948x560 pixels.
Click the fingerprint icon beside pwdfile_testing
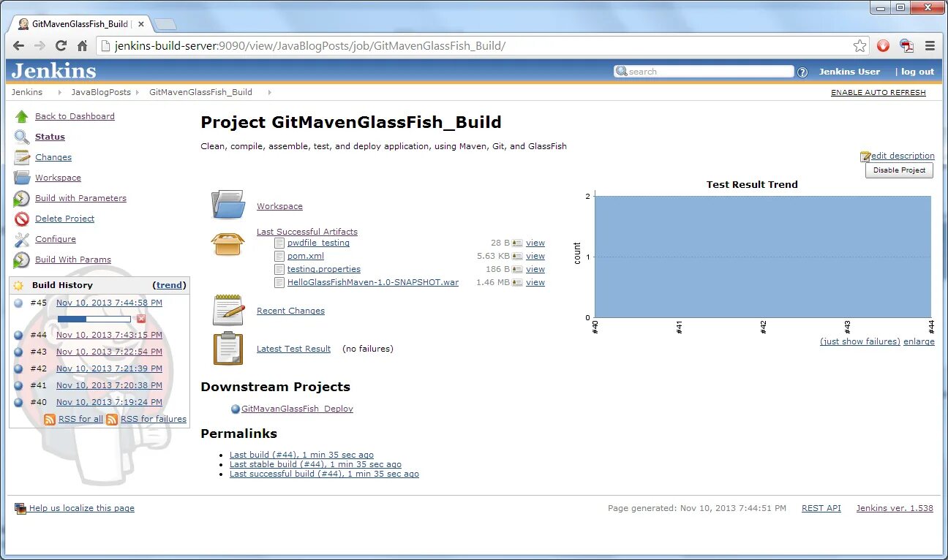tap(517, 243)
